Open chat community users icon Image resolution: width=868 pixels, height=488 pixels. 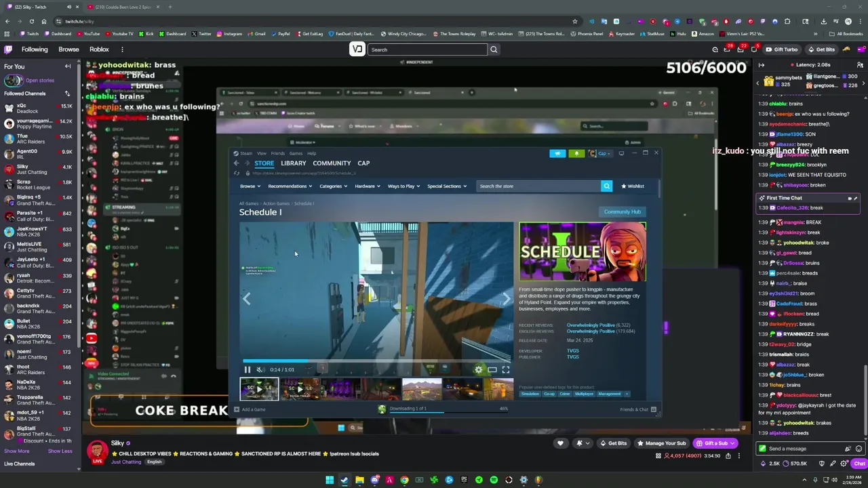859,65
